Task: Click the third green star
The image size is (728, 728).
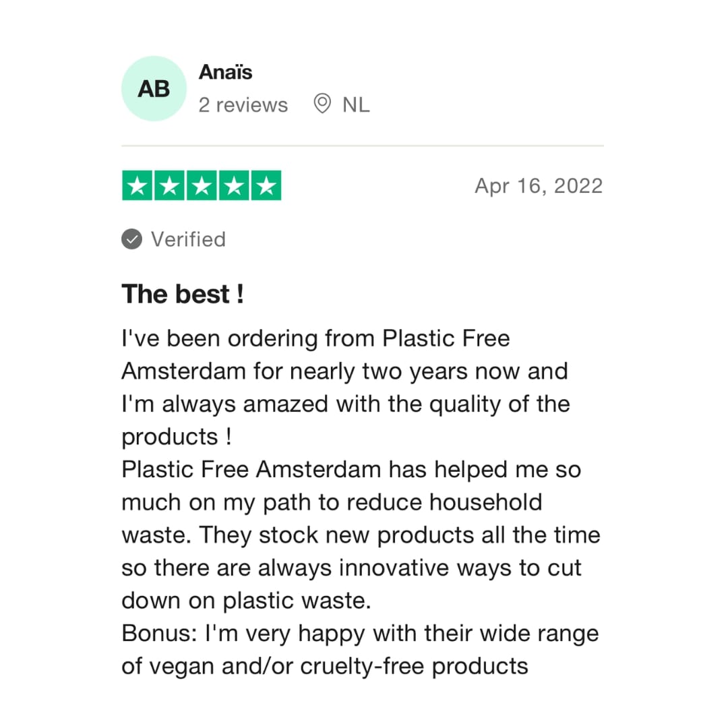Action: click(202, 186)
